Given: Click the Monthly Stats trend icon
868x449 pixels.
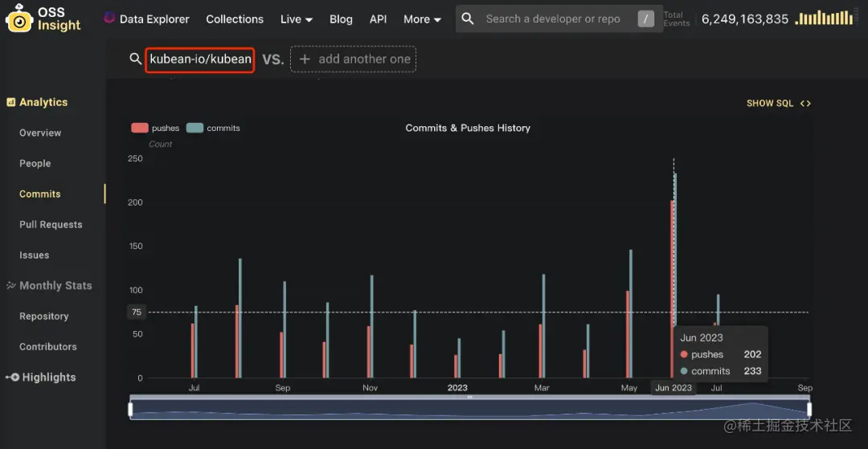Looking at the screenshot, I should [x=11, y=286].
